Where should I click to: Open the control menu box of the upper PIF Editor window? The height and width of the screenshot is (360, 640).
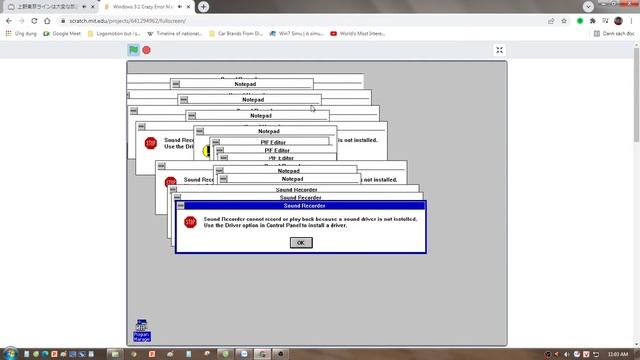(216, 142)
